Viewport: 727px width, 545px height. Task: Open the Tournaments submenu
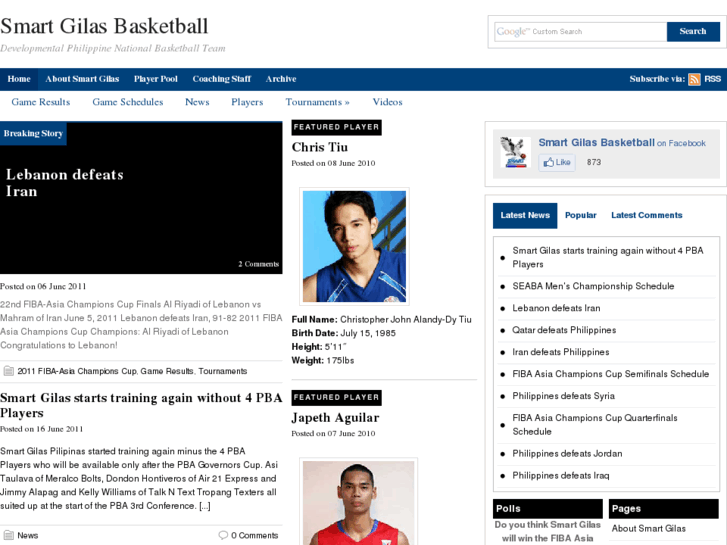coord(317,102)
